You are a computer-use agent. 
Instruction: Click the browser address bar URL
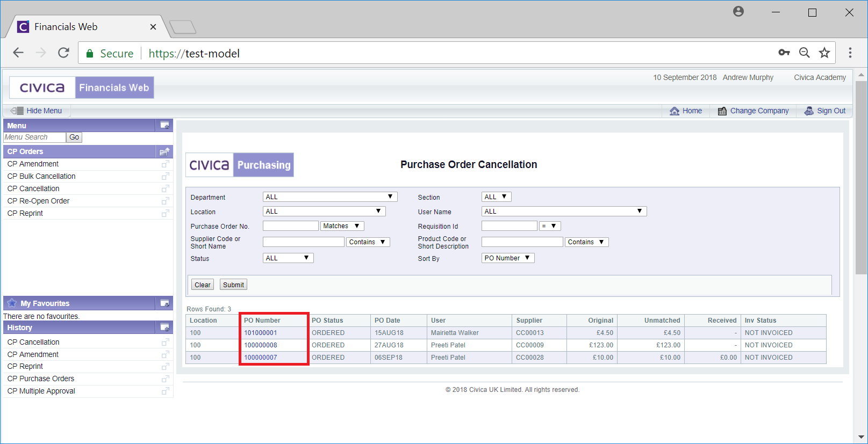(194, 53)
